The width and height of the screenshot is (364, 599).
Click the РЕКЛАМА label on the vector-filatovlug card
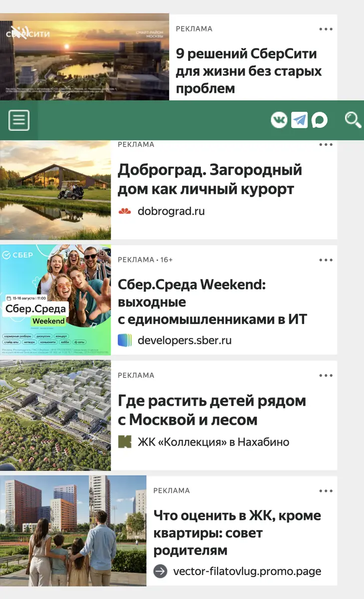[172, 491]
